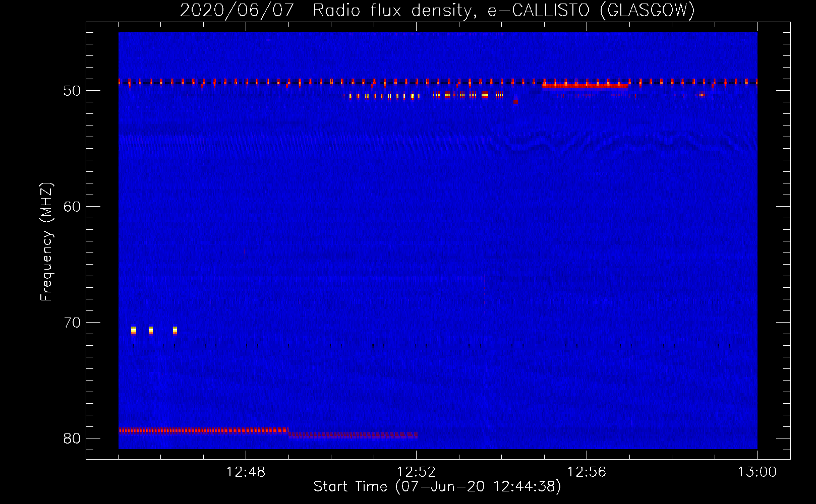Image resolution: width=816 pixels, height=504 pixels.
Task: Click the 12:56 time tick label
Action: (x=587, y=472)
